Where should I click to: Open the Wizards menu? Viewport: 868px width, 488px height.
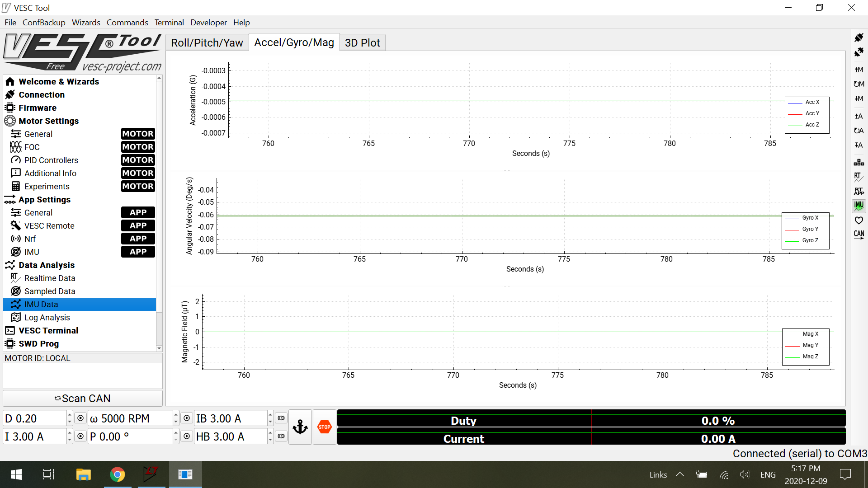[x=86, y=23]
